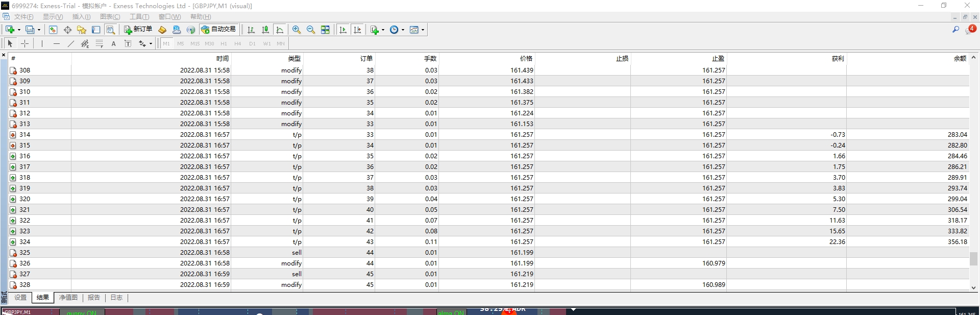Click the results scrollbar down arrow
980x315 pixels.
coord(974,287)
